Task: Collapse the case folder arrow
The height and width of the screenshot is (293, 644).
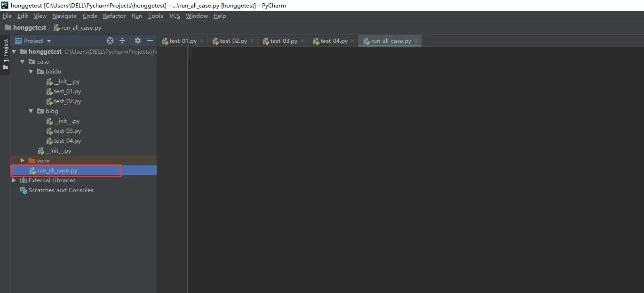Action: pos(22,62)
